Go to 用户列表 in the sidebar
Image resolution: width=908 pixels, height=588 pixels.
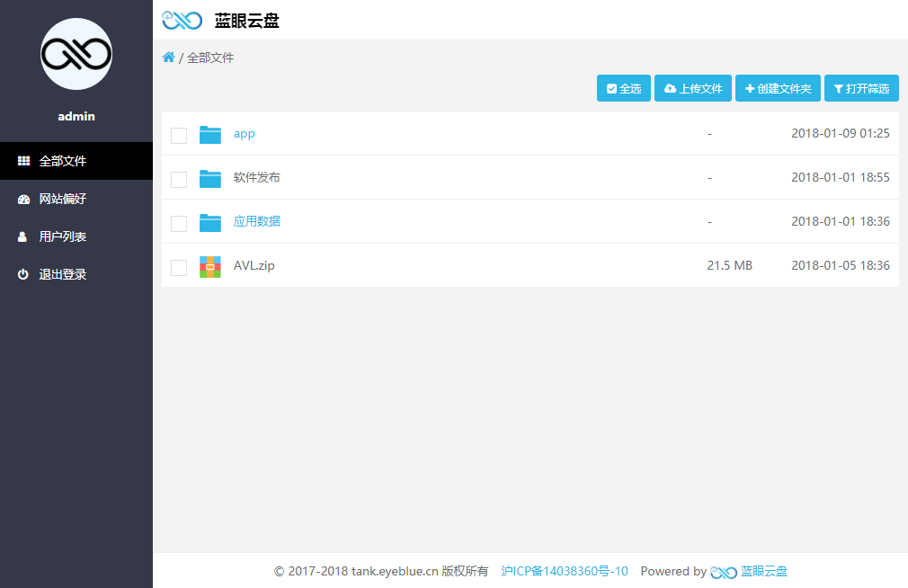tap(62, 236)
